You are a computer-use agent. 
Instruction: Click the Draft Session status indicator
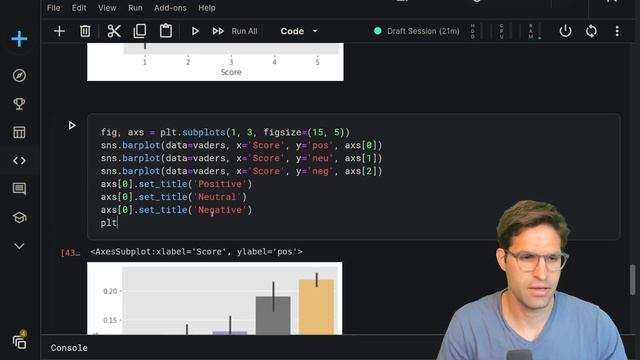point(417,31)
